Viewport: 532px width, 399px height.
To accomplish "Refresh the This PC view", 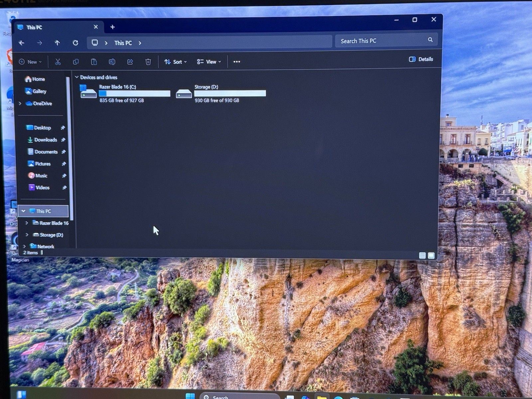I will [75, 43].
